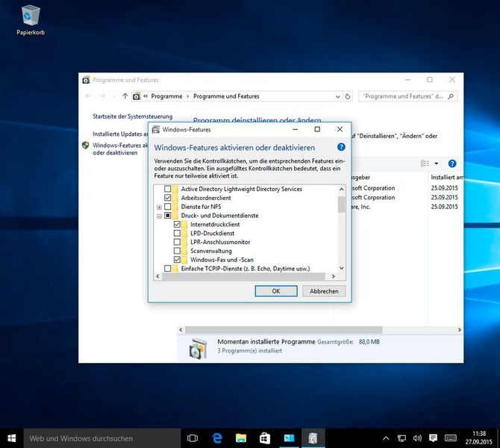Click the forward arrow in Programme und Features
Image resolution: width=500 pixels, height=448 pixels.
(x=102, y=96)
